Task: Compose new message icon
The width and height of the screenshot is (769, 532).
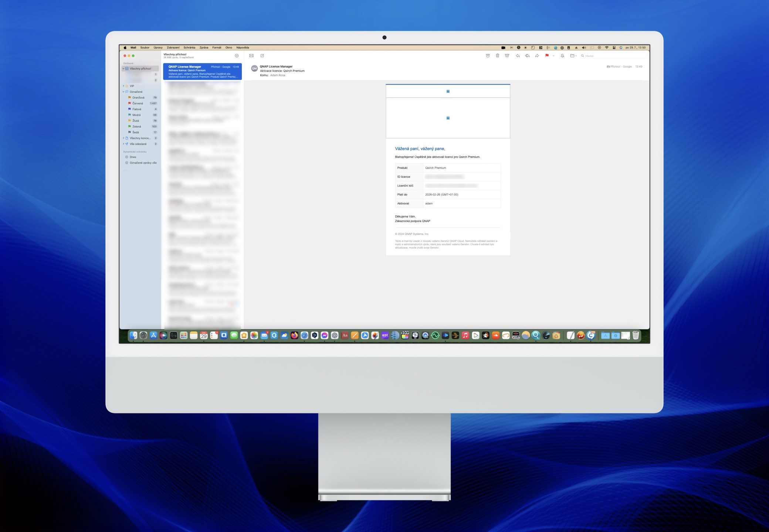Action: click(x=262, y=56)
